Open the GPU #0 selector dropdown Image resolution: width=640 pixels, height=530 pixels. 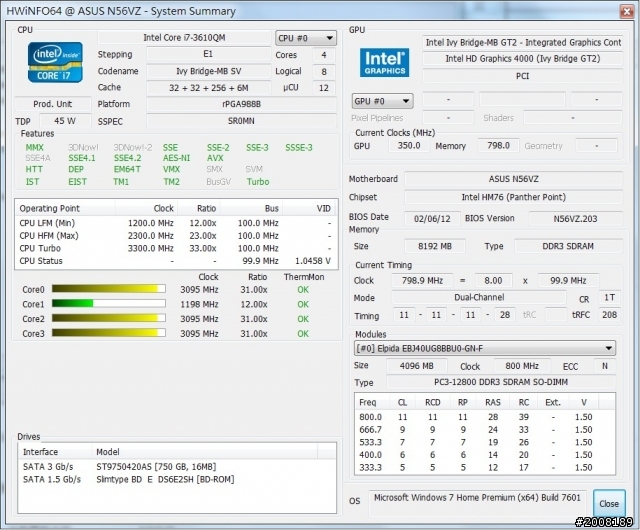tap(382, 101)
